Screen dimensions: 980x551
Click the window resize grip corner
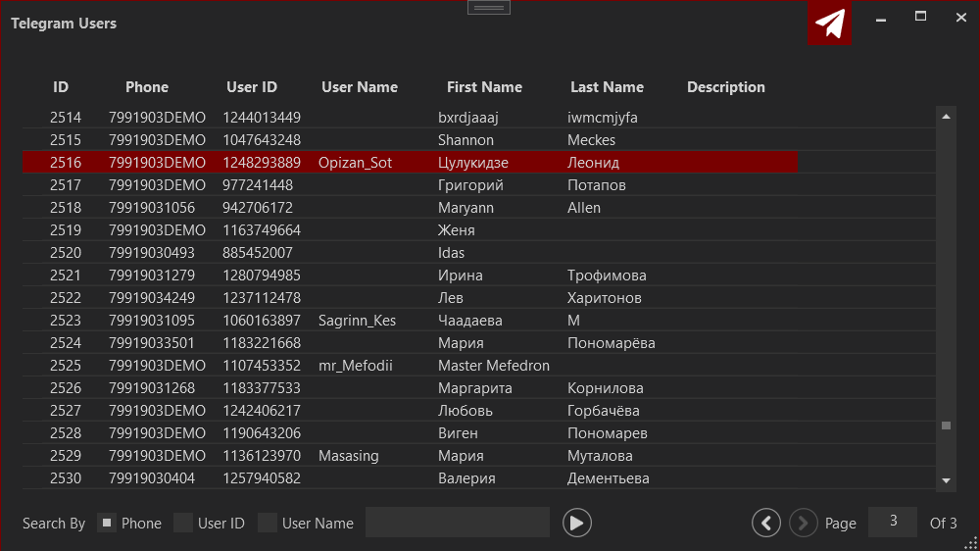970,542
